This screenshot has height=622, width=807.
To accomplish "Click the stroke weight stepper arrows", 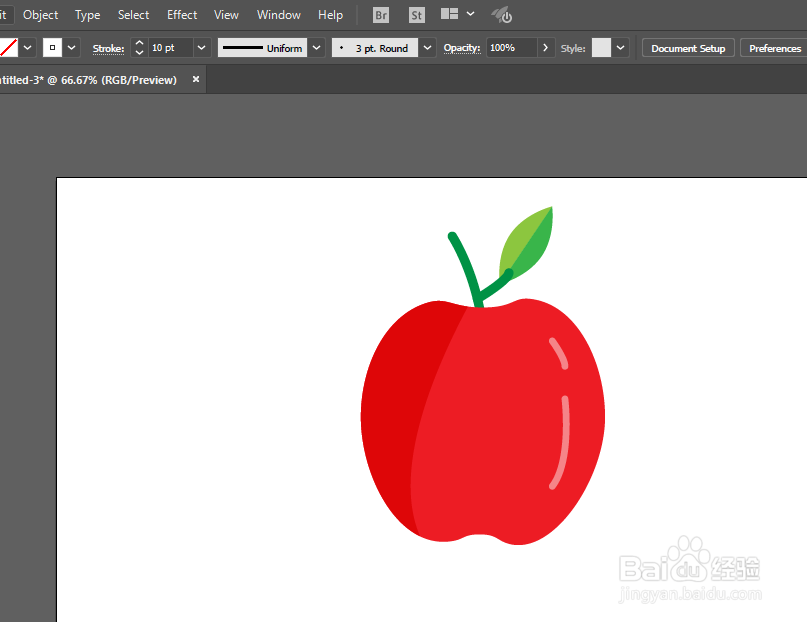I will [139, 48].
